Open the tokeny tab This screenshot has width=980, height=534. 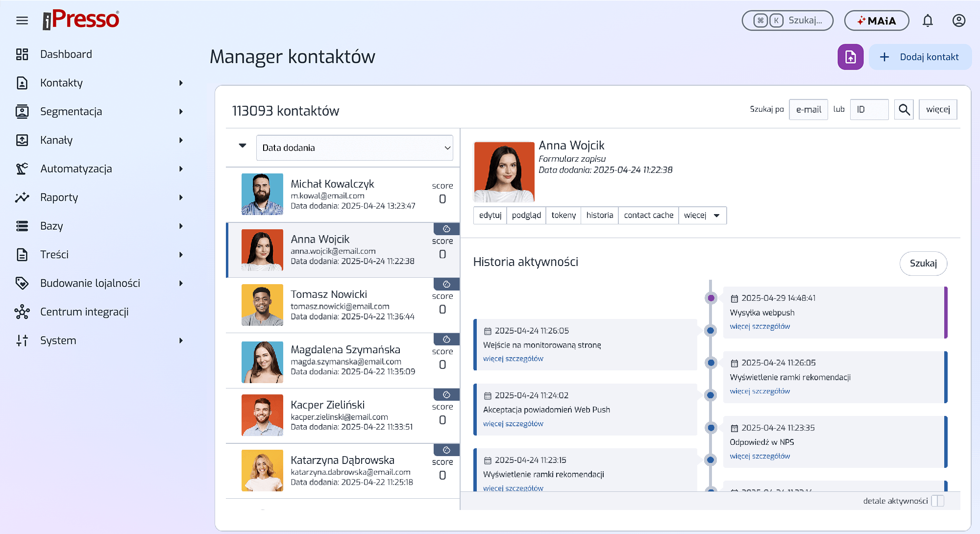563,216
